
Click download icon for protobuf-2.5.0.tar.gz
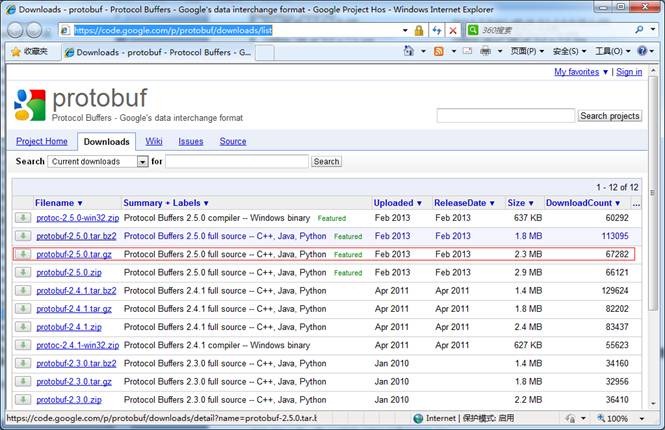(23, 254)
